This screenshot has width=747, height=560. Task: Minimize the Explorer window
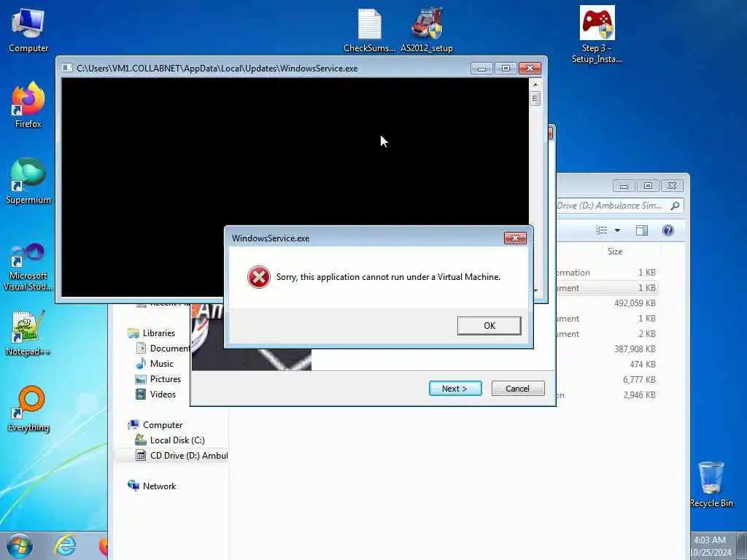tap(624, 186)
